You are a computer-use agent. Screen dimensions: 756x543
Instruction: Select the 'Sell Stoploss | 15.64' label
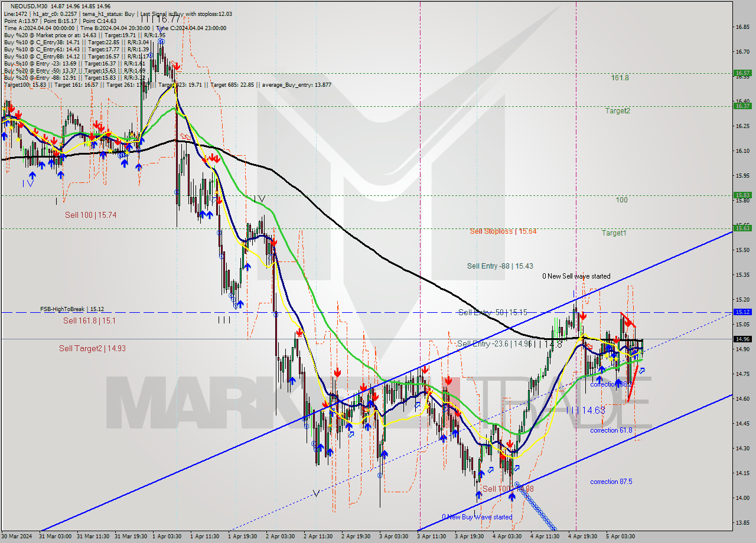click(503, 231)
